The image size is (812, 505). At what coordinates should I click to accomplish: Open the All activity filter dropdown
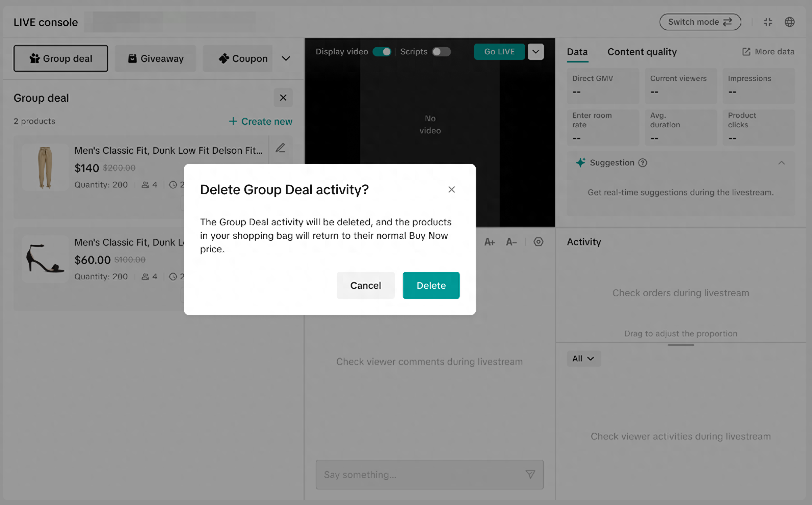pos(584,359)
